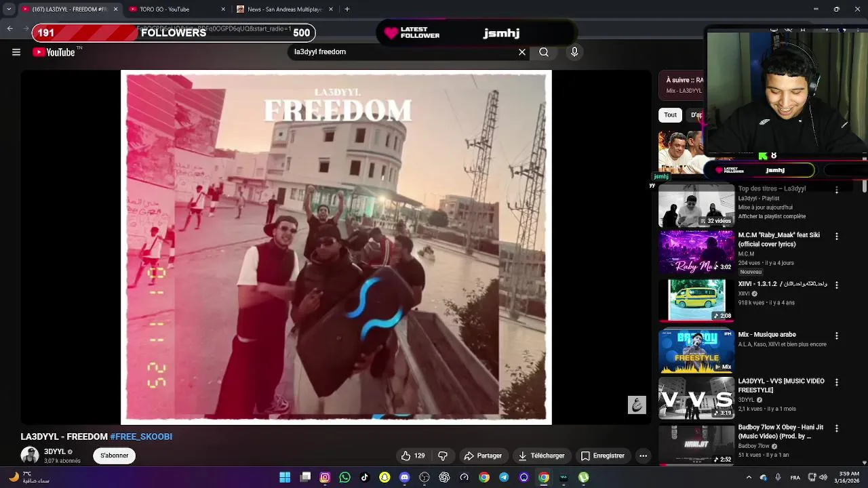Launch Instagram from the taskbar
Image resolution: width=868 pixels, height=488 pixels.
325,477
